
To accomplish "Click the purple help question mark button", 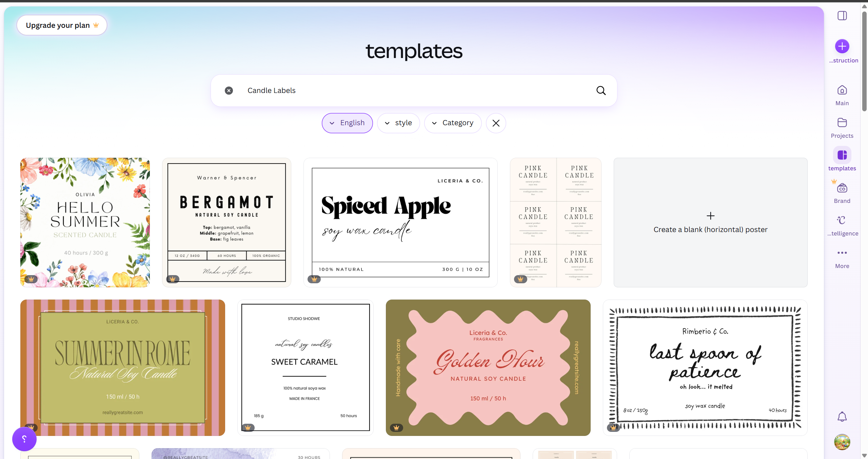I will pyautogui.click(x=24, y=439).
